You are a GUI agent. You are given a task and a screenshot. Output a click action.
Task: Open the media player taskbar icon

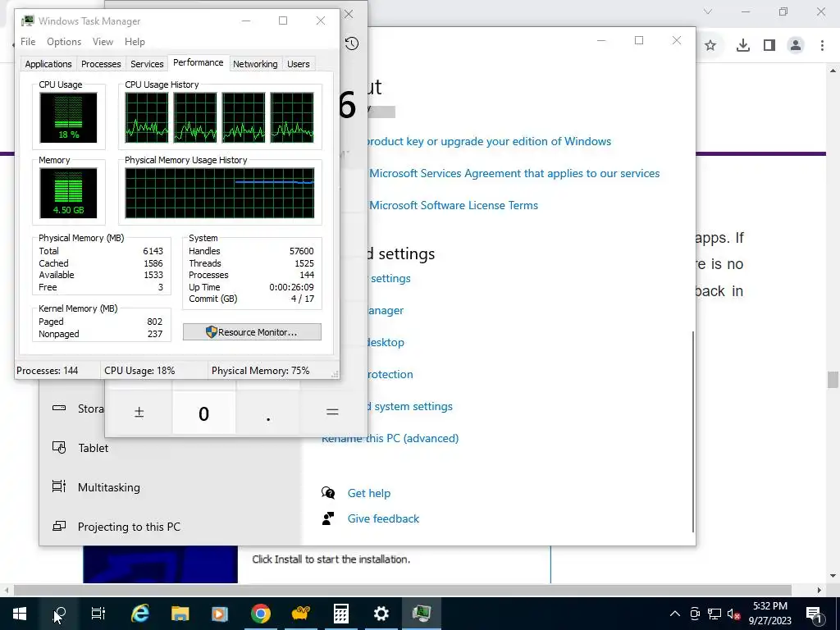220,614
